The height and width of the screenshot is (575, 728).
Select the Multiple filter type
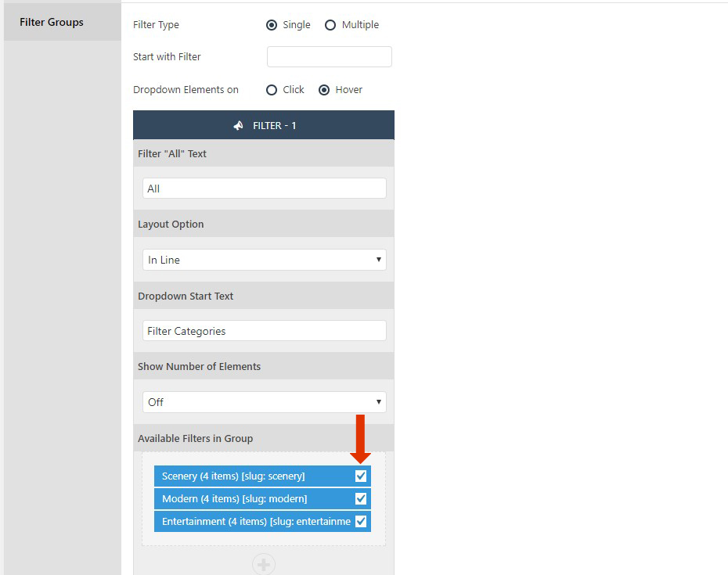click(330, 25)
